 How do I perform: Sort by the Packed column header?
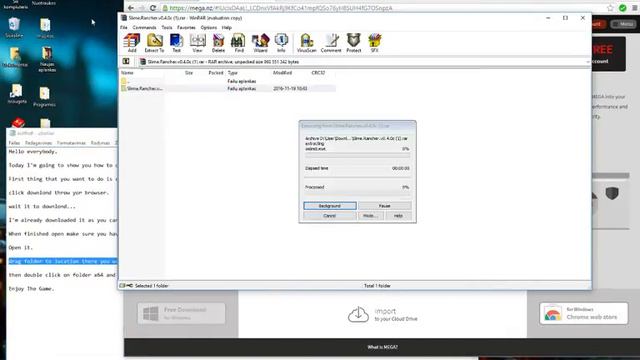tap(216, 73)
